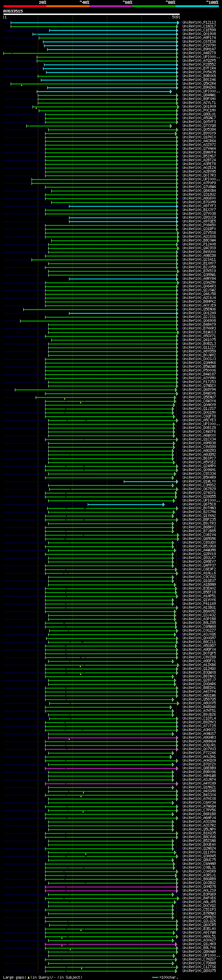Image resolution: width=222 pixels, height=980 pixels.
Task: Select the hit UniRef100_Q8DLU1
Action: tap(199, 114)
